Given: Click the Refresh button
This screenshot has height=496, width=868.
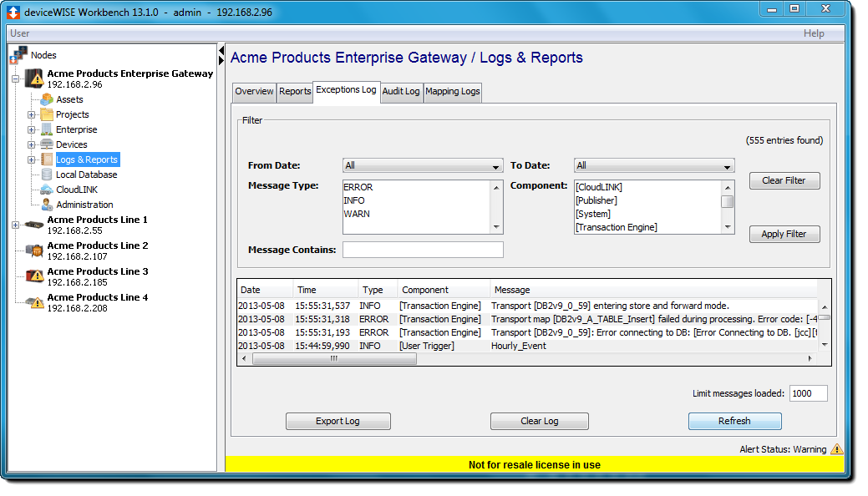Looking at the screenshot, I should point(734,422).
